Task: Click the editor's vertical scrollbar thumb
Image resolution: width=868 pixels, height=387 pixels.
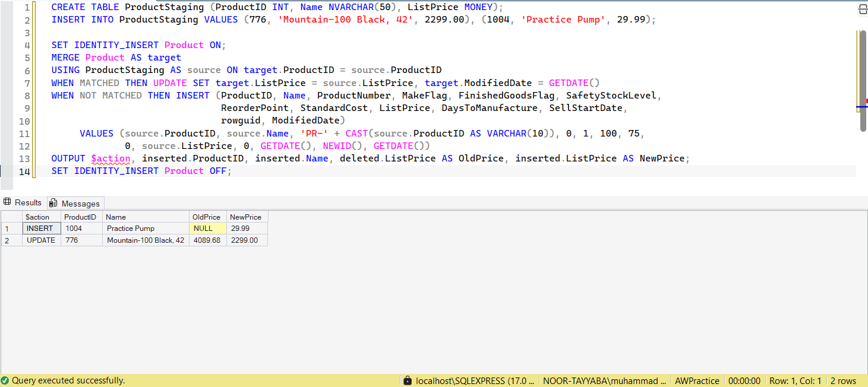Action: pos(862,81)
